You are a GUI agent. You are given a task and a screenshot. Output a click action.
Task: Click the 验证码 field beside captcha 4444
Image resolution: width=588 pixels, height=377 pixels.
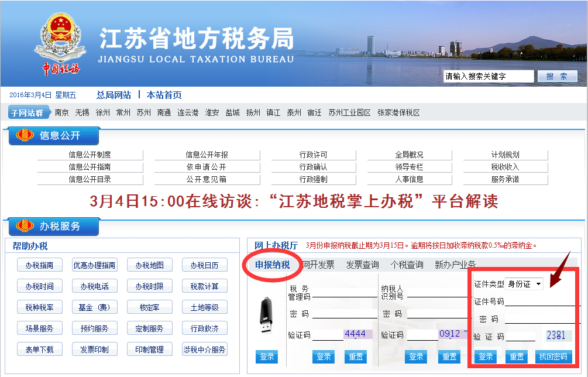pos(328,335)
